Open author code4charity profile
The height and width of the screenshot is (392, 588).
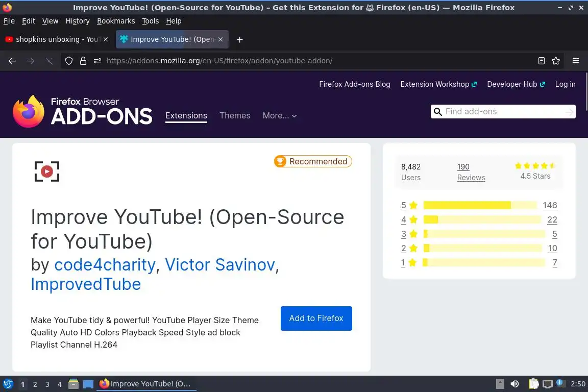click(105, 265)
